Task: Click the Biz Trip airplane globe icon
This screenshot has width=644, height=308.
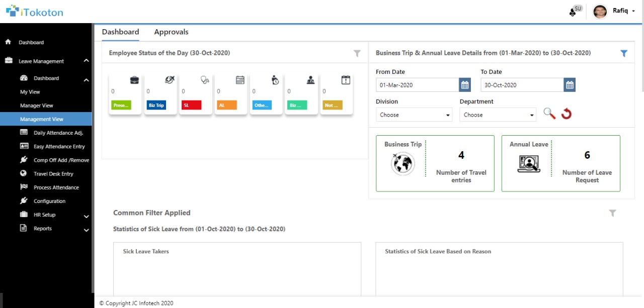Action: (170, 80)
